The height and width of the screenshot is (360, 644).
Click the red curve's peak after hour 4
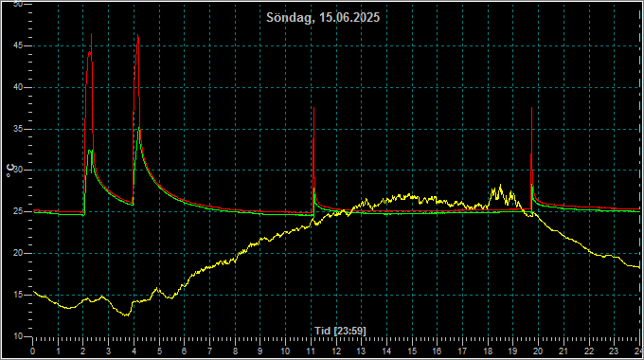coord(138,35)
